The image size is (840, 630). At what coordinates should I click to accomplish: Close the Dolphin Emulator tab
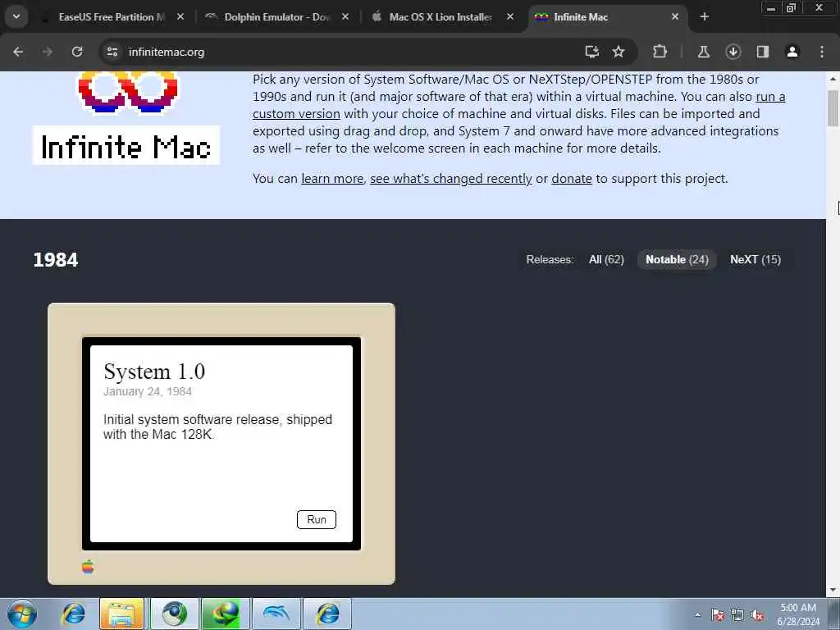point(345,17)
